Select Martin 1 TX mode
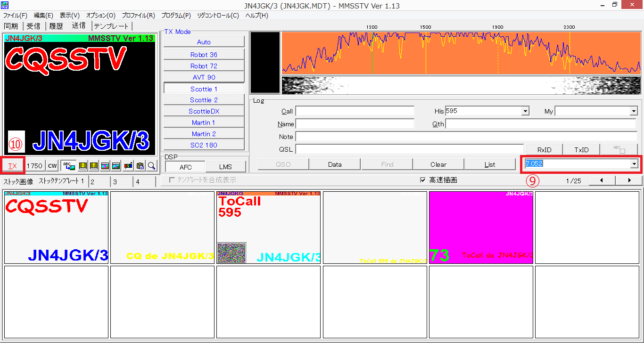 [204, 122]
